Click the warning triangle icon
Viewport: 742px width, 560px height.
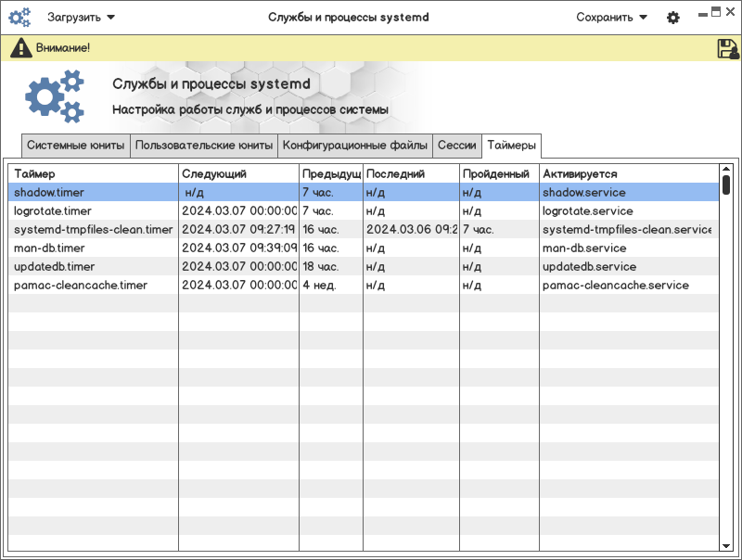point(21,48)
